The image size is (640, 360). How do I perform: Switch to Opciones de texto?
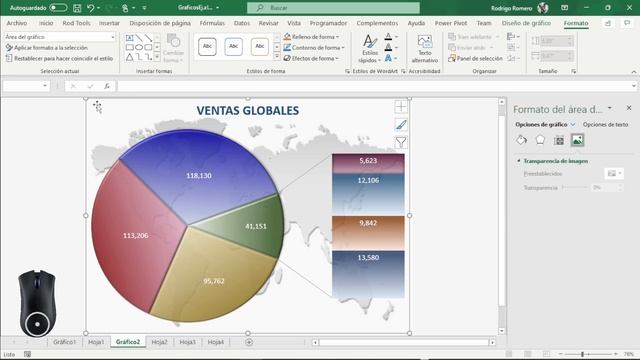click(x=605, y=124)
